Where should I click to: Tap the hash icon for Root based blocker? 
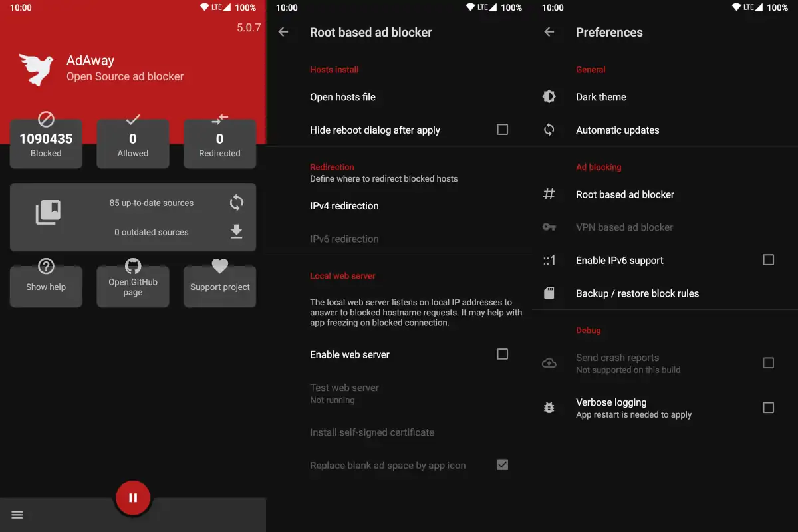pyautogui.click(x=549, y=194)
